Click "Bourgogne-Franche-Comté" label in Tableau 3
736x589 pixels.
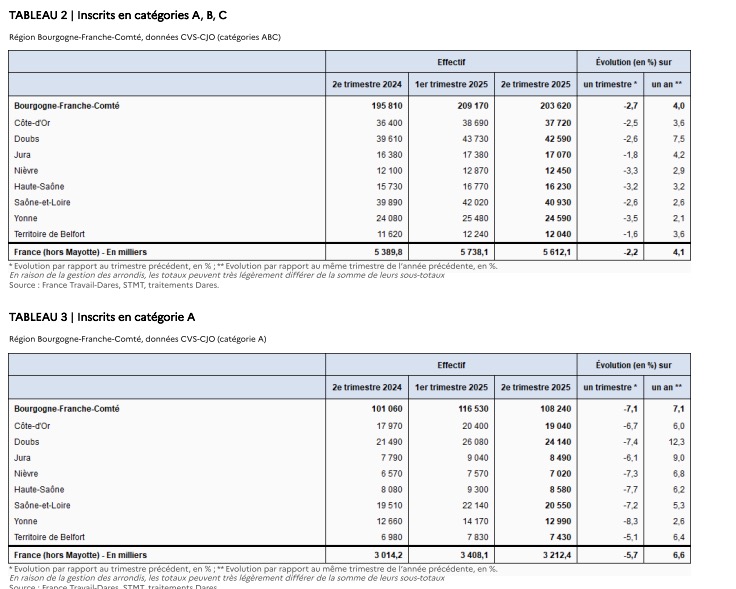pos(67,409)
